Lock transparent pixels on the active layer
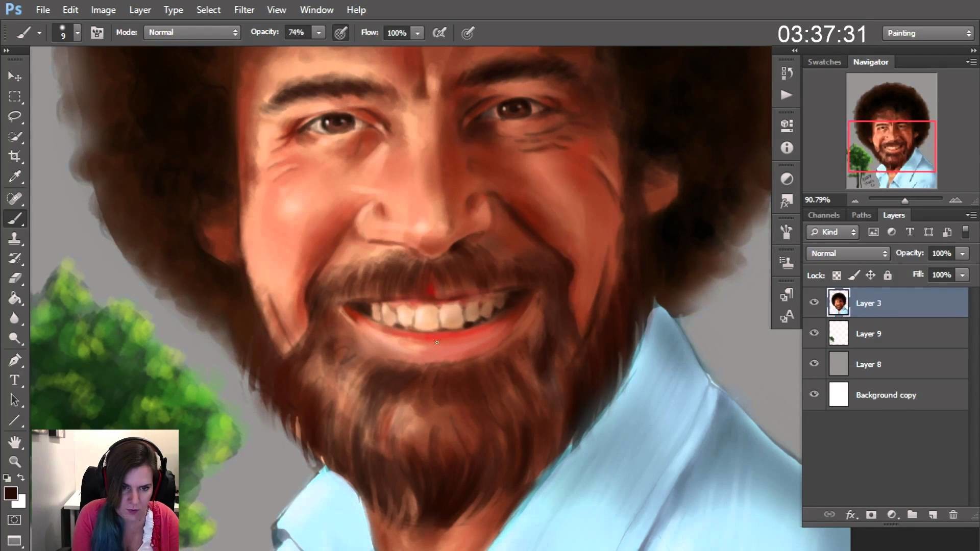The image size is (980, 551). tap(837, 275)
